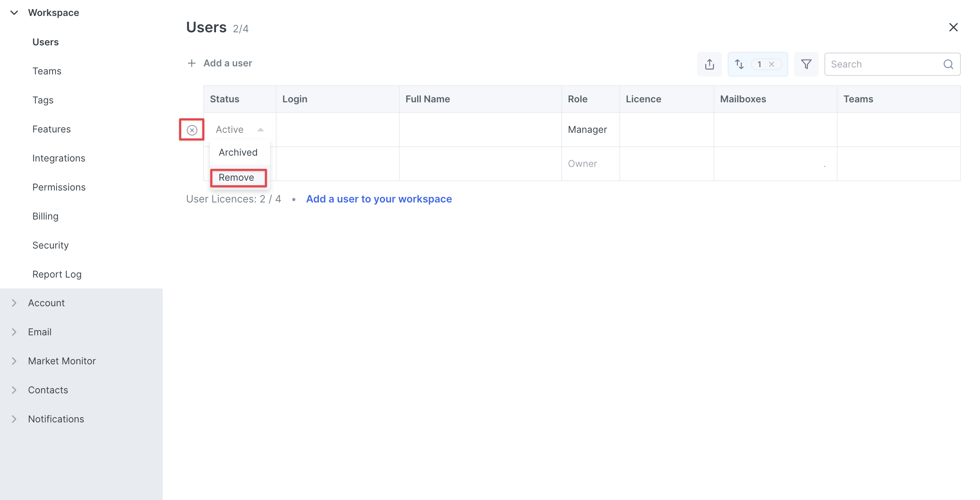Close the Users settings panel
This screenshot has height=500, width=980.
point(953,28)
